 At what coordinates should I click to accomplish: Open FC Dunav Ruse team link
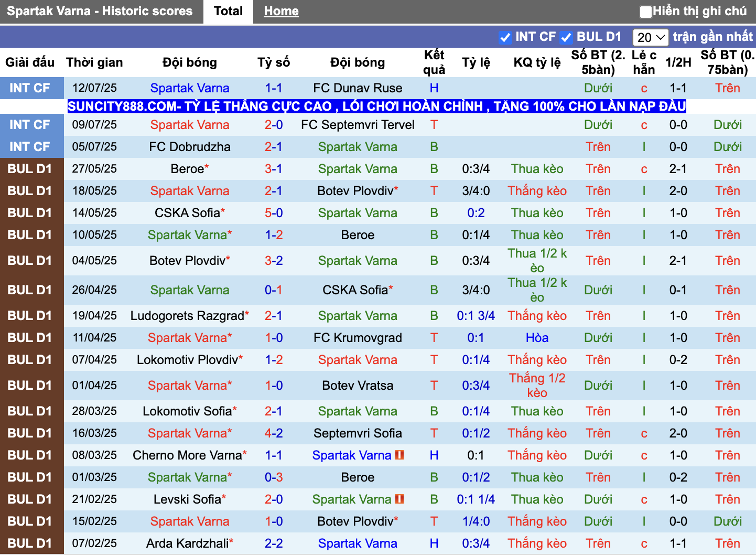[x=358, y=88]
